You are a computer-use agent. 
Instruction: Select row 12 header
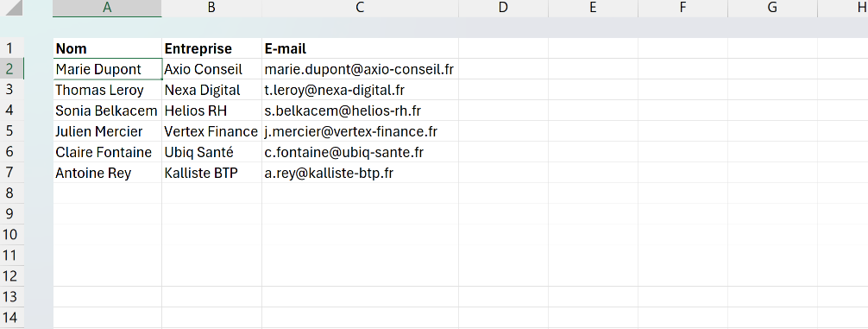pos(12,275)
